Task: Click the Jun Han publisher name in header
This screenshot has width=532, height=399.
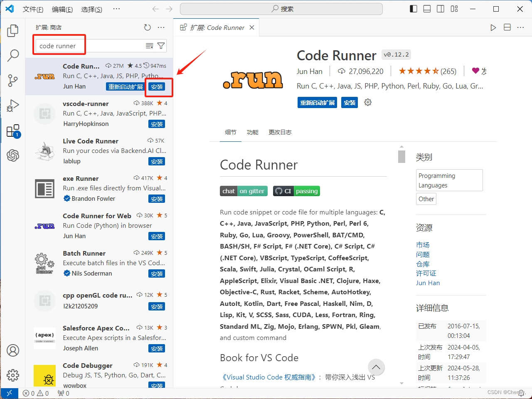Action: coord(309,71)
